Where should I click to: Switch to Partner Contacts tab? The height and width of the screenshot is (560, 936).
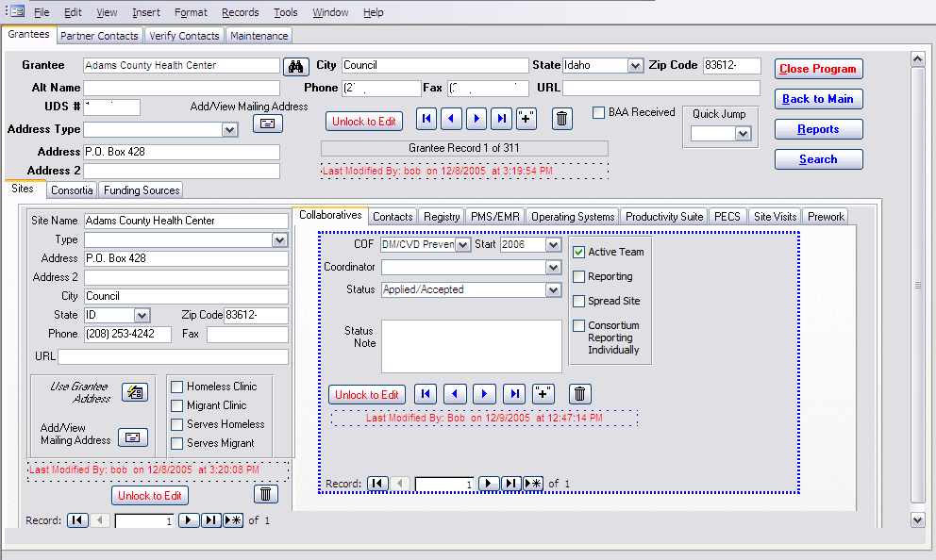pos(100,36)
